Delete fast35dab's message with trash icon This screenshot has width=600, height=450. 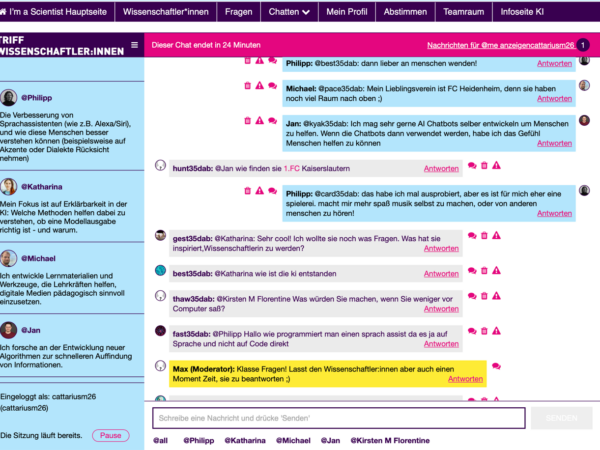(484, 329)
